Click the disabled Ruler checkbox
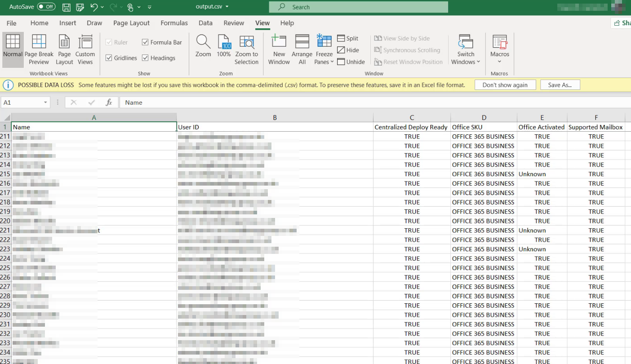 (x=109, y=42)
